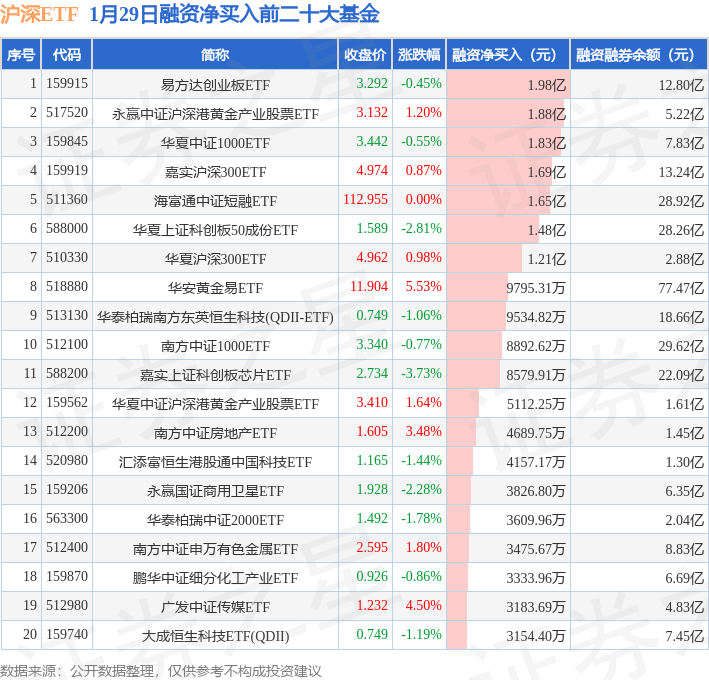The width and height of the screenshot is (709, 680).
Task: Click 永赢国证商用卫星ETF fund name
Action: 215,491
